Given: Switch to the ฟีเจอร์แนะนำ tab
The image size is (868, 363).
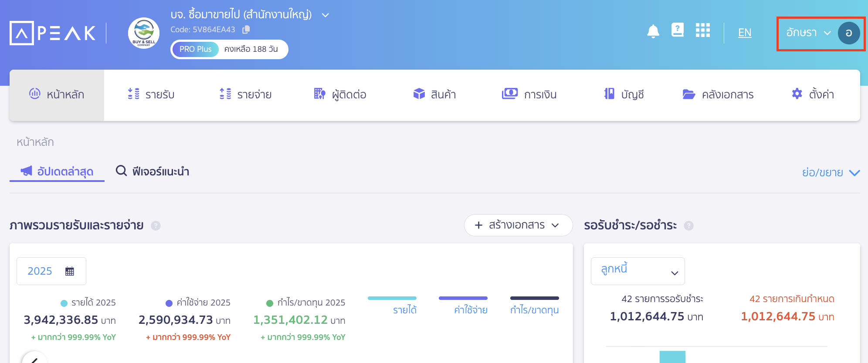Looking at the screenshot, I should (153, 171).
